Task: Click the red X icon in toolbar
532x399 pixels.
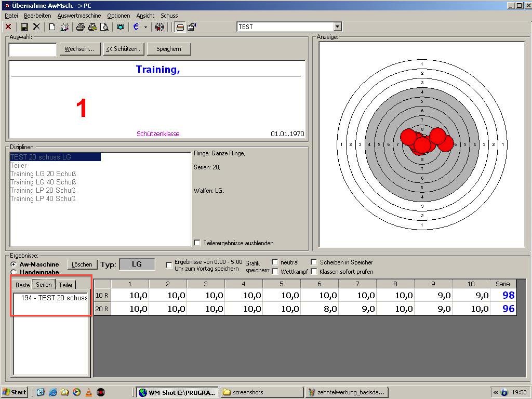Action: tap(8, 27)
